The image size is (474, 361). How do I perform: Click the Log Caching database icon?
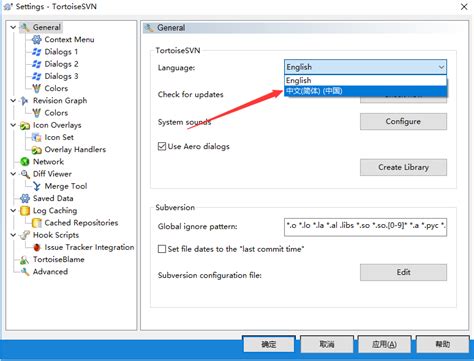pyautogui.click(x=25, y=211)
